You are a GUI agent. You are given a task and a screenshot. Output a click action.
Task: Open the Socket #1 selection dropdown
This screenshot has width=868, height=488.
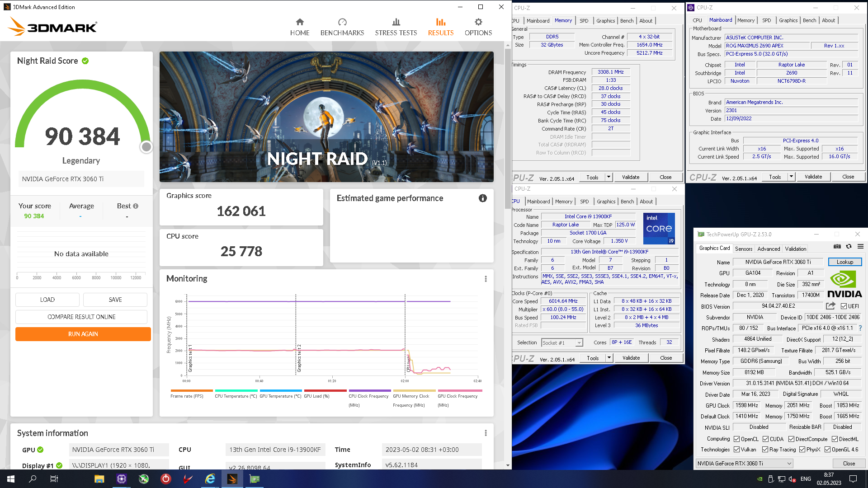562,343
